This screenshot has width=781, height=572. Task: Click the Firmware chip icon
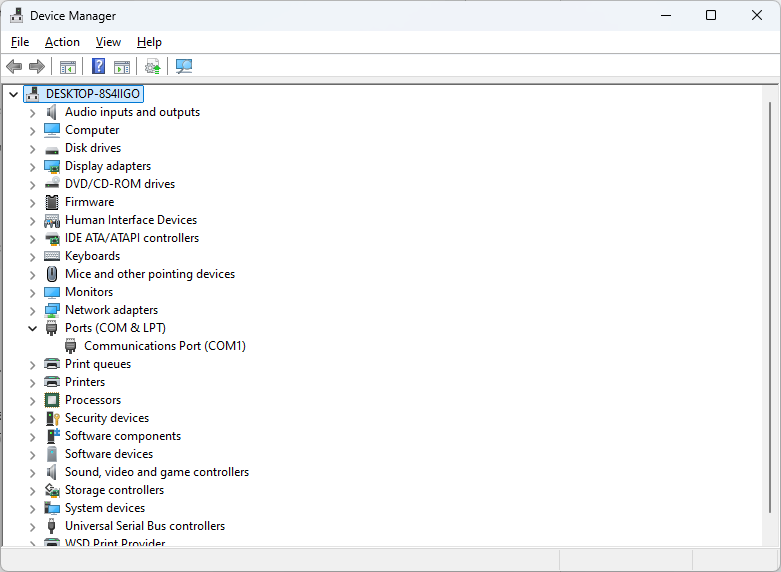[x=52, y=202]
